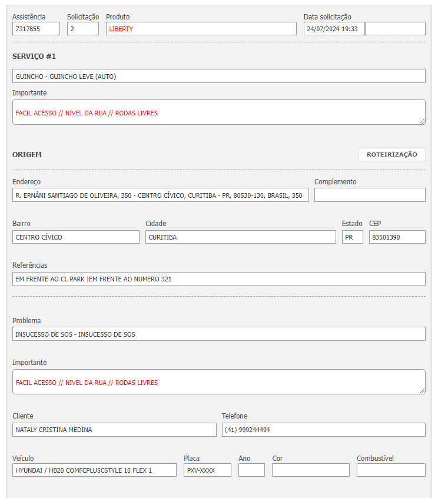Select the Cidade field showing CURITIBA
Viewport: 448px width, 498px height.
click(x=240, y=237)
